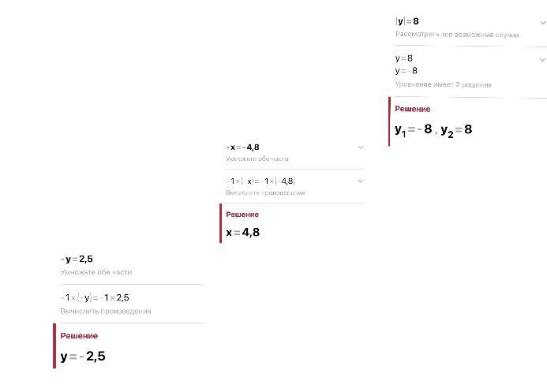Select the -x=-4,8 equation
This screenshot has width=547, height=392.
[242, 147]
